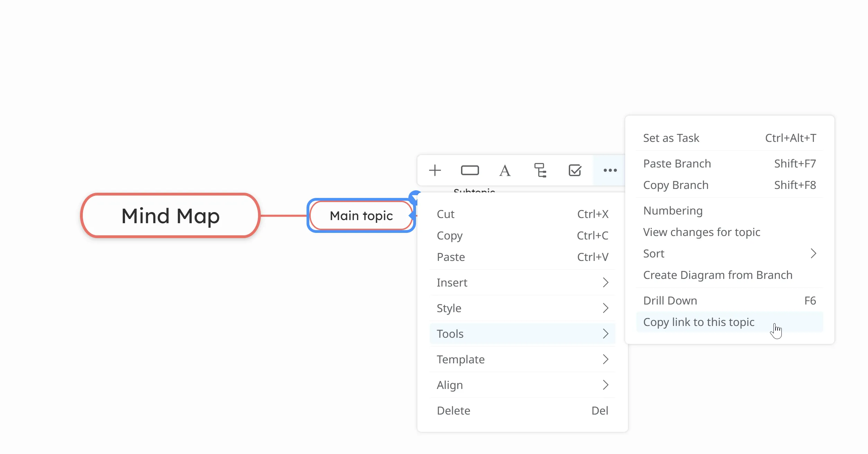Click the checkbox task icon in toolbar

tap(575, 170)
